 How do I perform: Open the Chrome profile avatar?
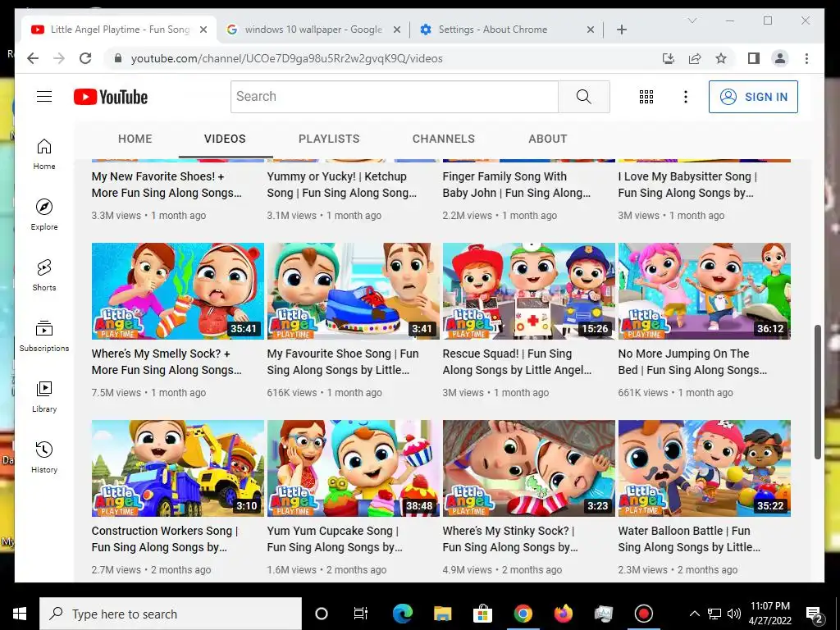pos(780,58)
